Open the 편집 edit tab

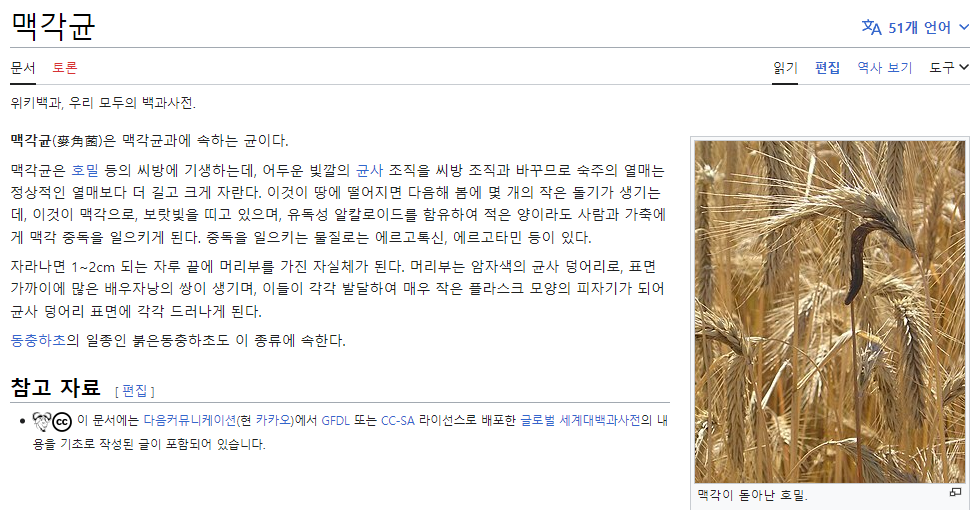(x=827, y=68)
